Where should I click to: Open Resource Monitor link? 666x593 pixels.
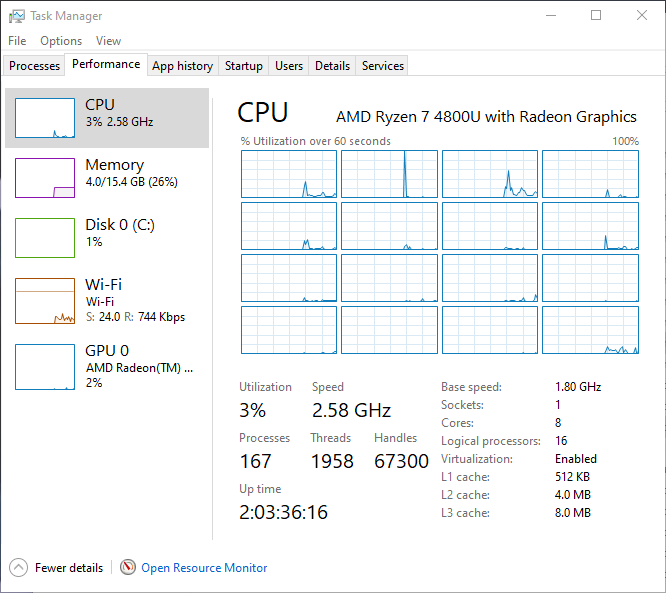[x=204, y=568]
